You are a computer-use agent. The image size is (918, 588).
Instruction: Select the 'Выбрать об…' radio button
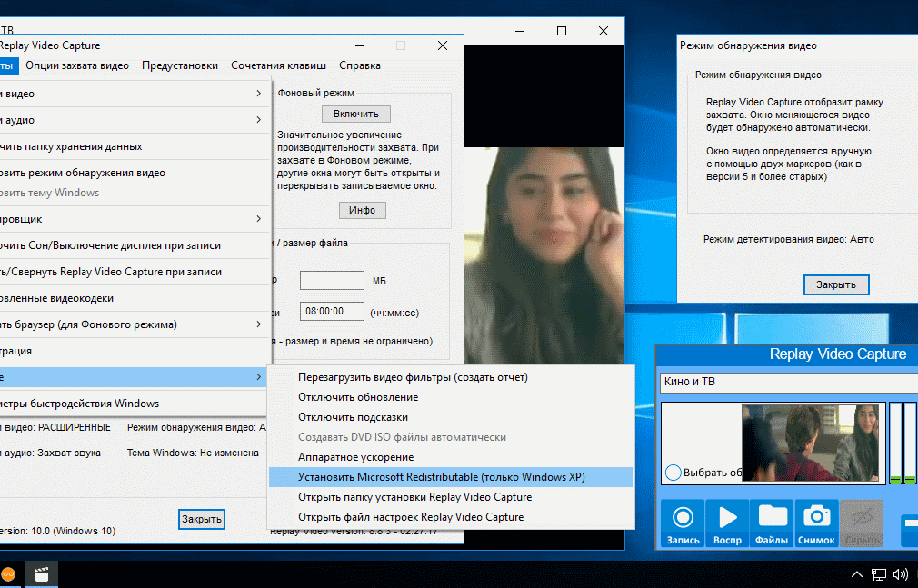point(674,472)
